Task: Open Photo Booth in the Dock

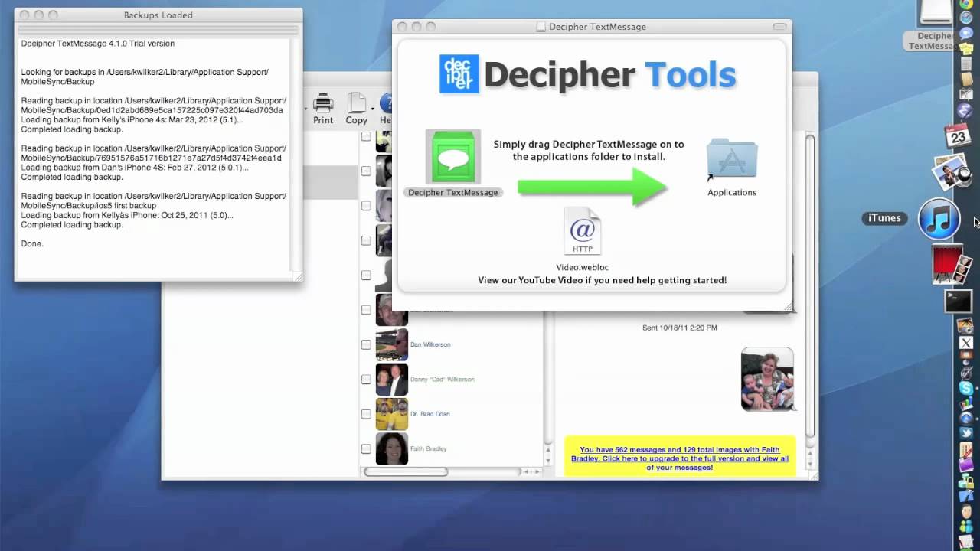Action: (952, 265)
